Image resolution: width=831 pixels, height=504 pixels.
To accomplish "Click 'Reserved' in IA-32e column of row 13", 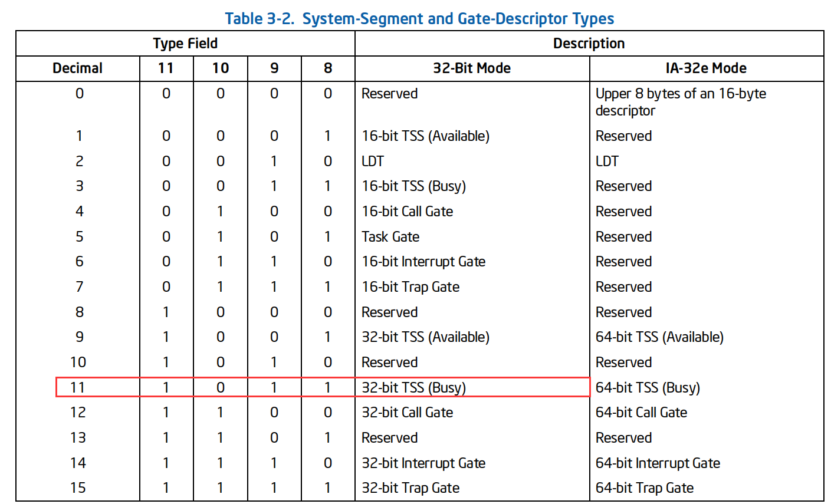I will (623, 438).
